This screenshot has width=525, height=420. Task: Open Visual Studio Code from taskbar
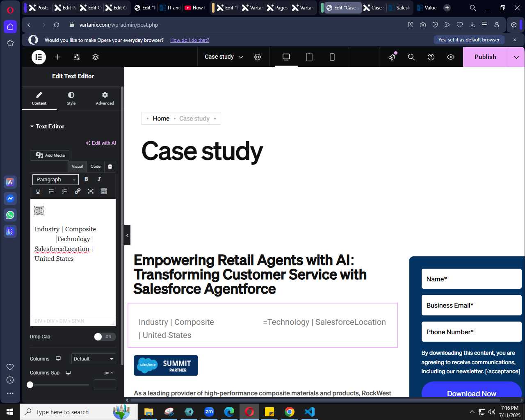(x=310, y=412)
